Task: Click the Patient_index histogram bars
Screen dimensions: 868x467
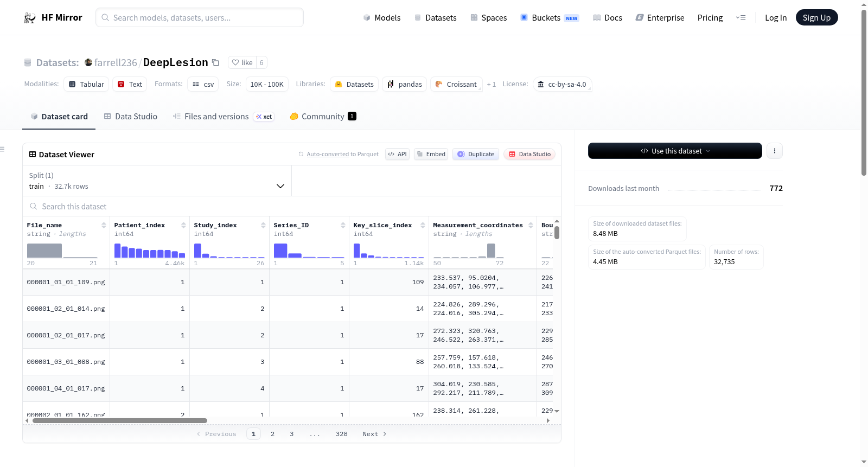Action: click(150, 251)
